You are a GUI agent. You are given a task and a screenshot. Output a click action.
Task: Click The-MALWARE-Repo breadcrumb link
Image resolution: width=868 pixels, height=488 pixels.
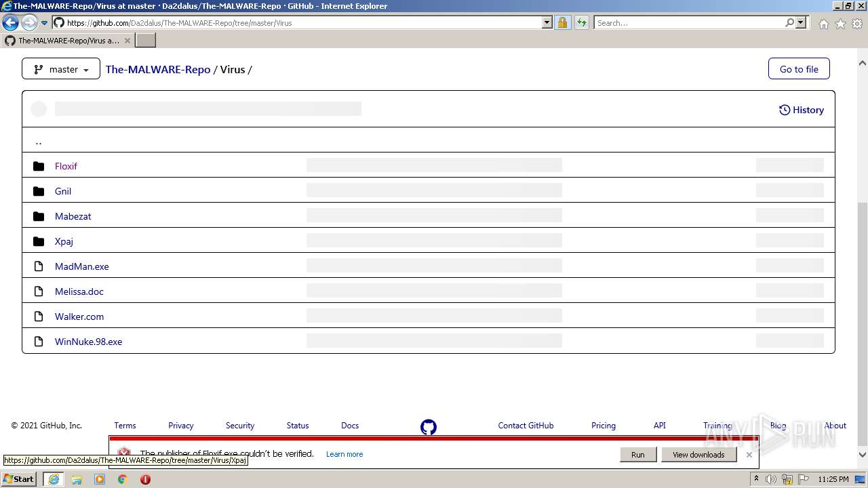coord(158,69)
